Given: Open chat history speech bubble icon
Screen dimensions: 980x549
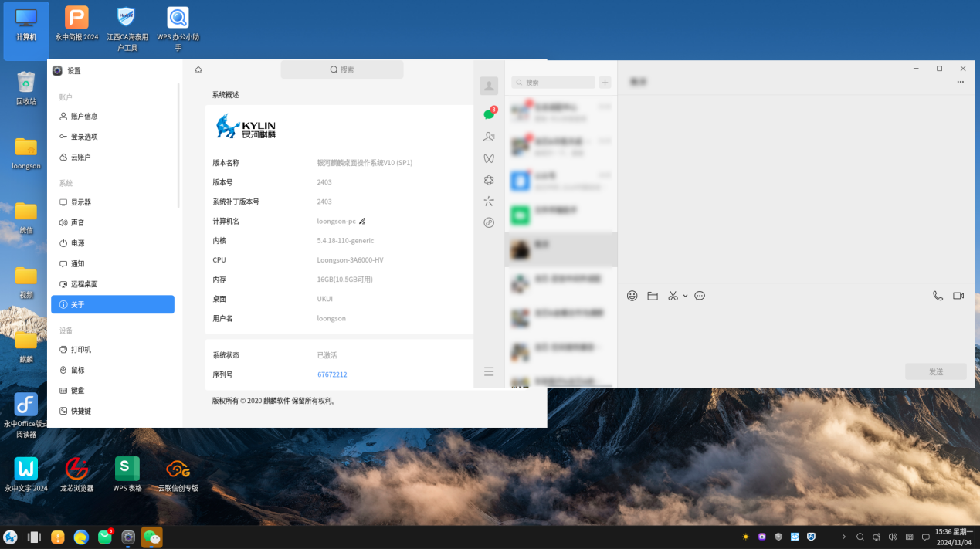Looking at the screenshot, I should click(x=700, y=296).
